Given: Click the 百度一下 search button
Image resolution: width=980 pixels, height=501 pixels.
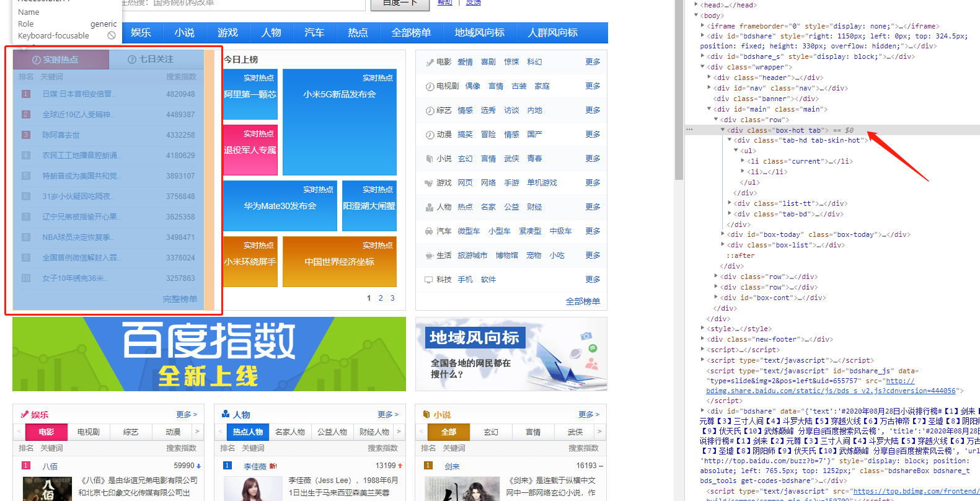Looking at the screenshot, I should point(400,4).
